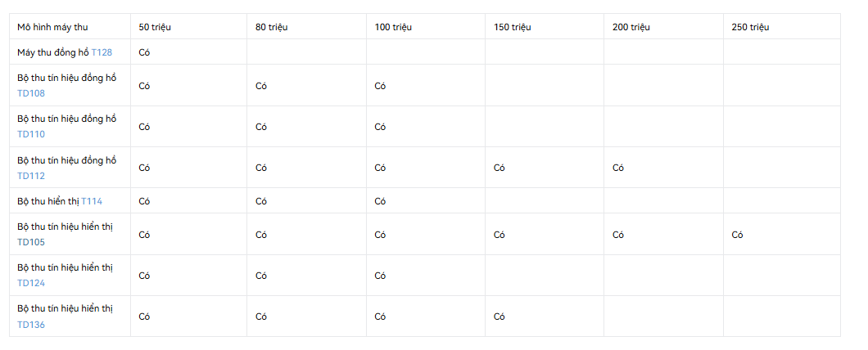Open the T128 receiver link

102,52
